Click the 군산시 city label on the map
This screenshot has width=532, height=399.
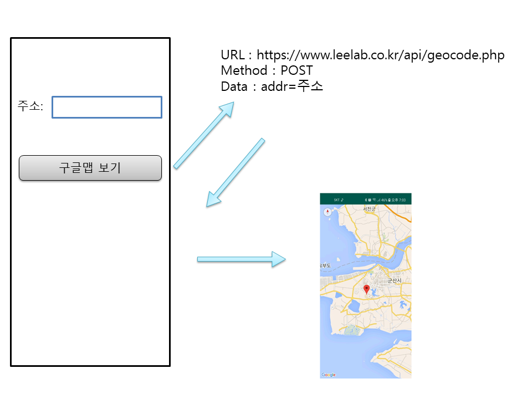(396, 281)
